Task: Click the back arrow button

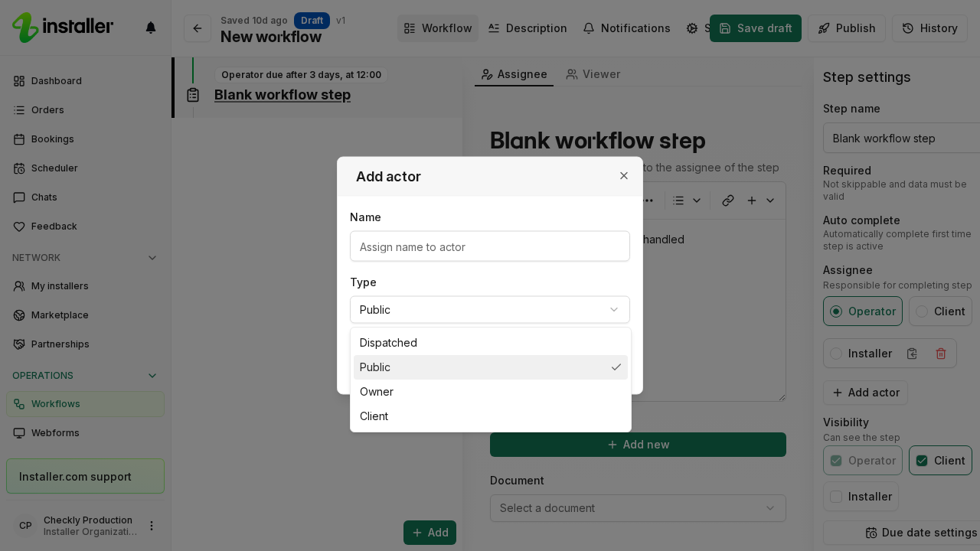Action: pos(198,28)
